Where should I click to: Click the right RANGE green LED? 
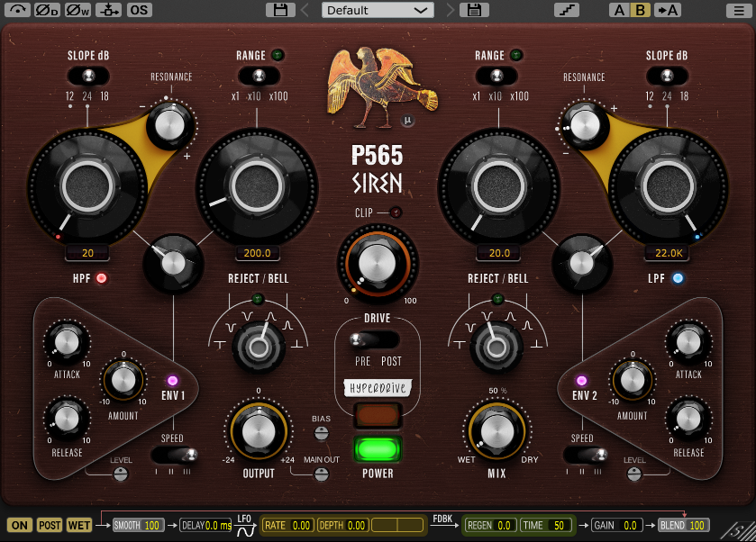coord(516,55)
